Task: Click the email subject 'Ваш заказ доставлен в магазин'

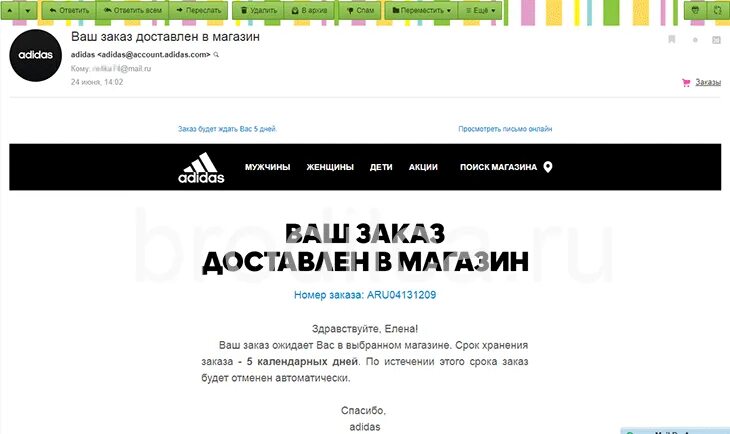Action: coord(165,37)
